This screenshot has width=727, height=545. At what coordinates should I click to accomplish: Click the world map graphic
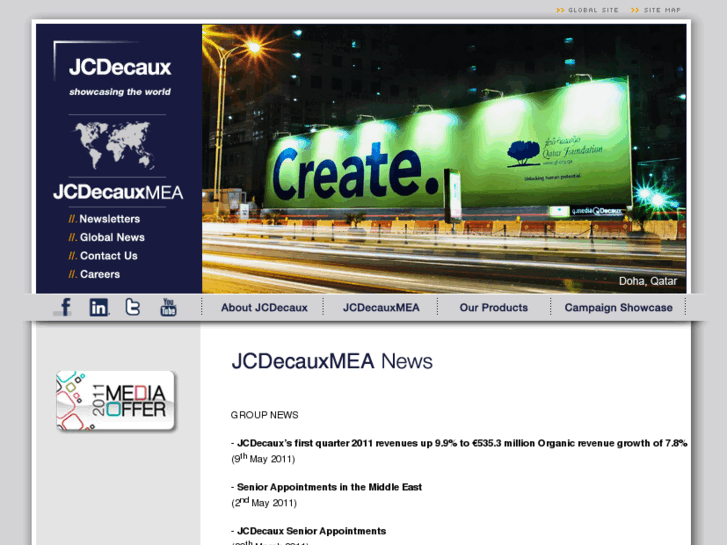coord(114,145)
